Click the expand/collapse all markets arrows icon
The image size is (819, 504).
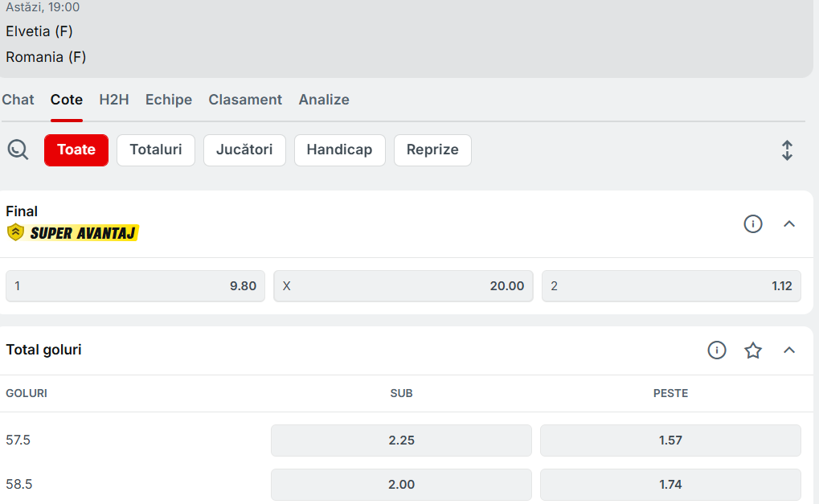(x=787, y=150)
